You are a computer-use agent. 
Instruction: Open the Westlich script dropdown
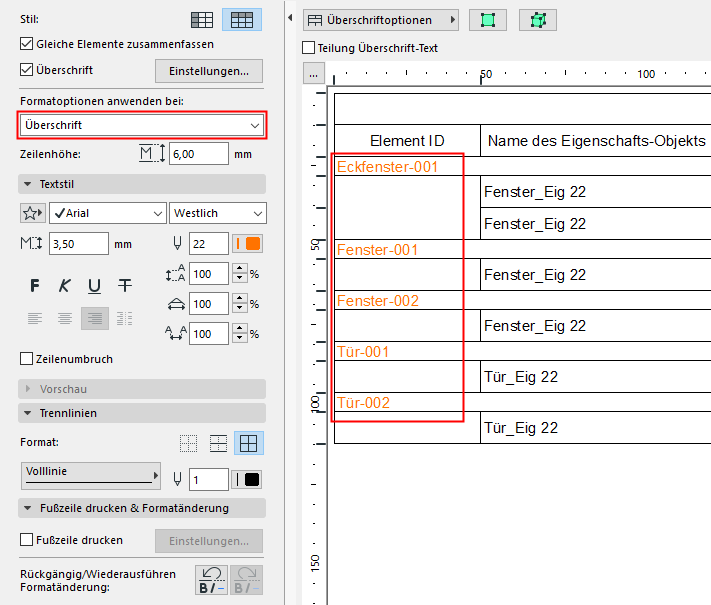click(218, 213)
